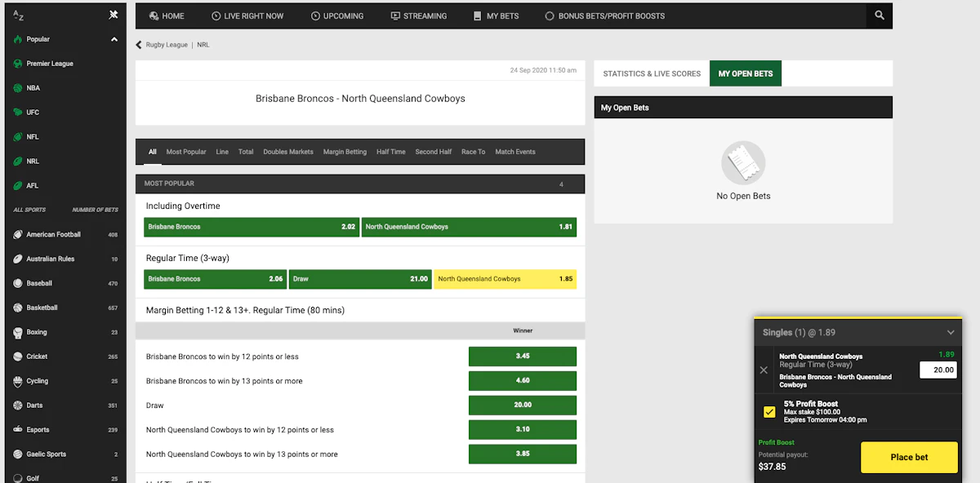980x483 pixels.
Task: Pick Brisbane Broncos at 2.02 including overtime
Action: tap(252, 227)
